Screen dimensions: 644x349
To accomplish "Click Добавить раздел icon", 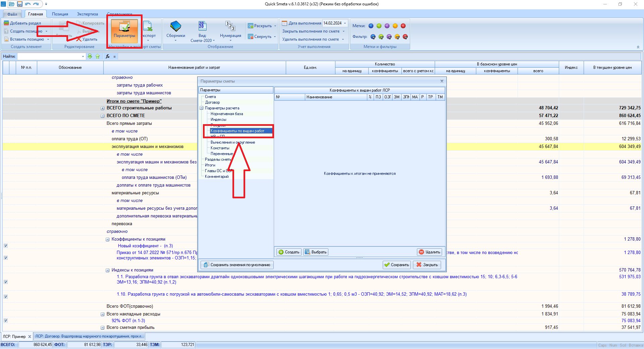I will click(x=6, y=23).
